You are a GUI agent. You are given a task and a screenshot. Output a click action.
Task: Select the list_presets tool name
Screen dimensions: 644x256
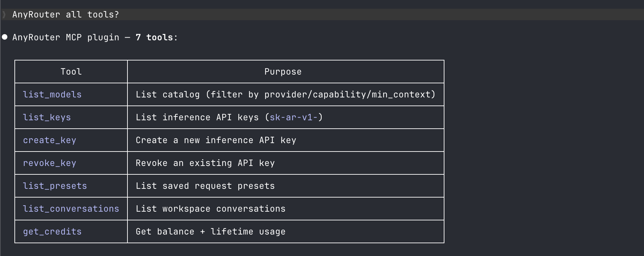coord(55,186)
